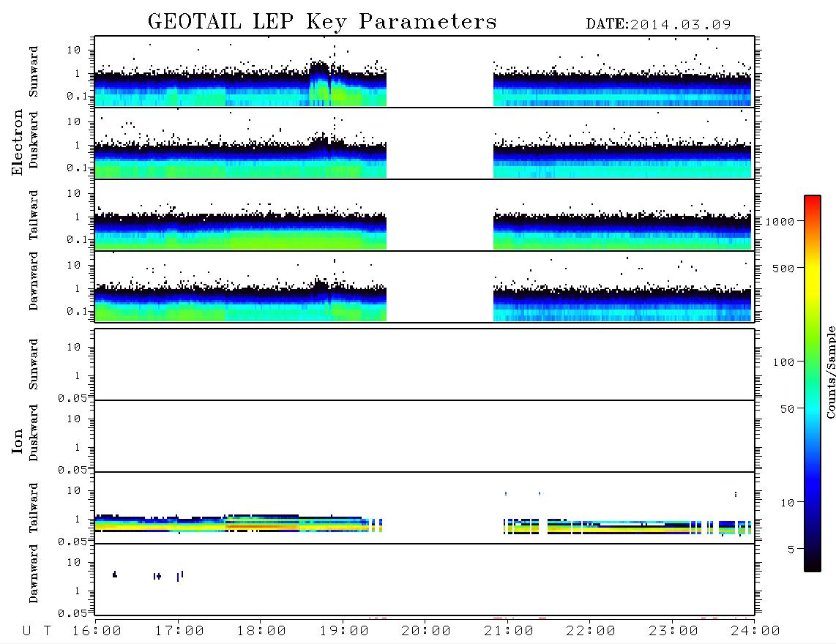Image resolution: width=836 pixels, height=644 pixels.
Task: Click the "500" color bar tick value
Action: tap(783, 269)
